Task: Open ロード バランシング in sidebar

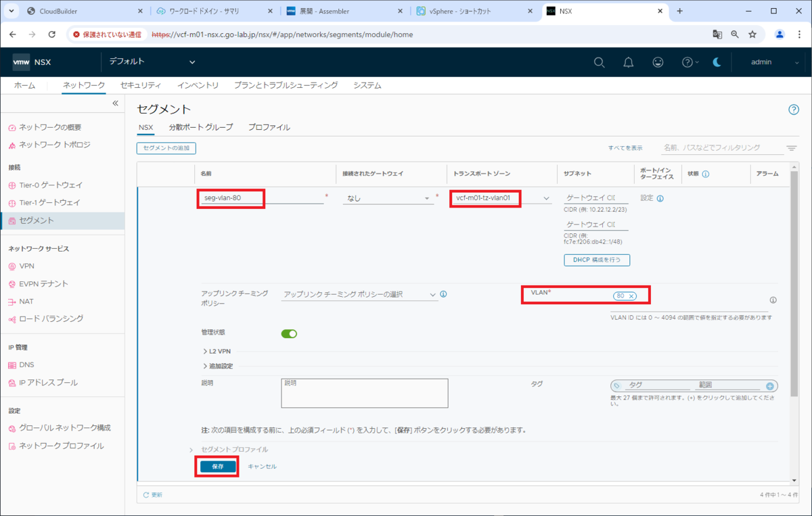Action: coord(51,319)
